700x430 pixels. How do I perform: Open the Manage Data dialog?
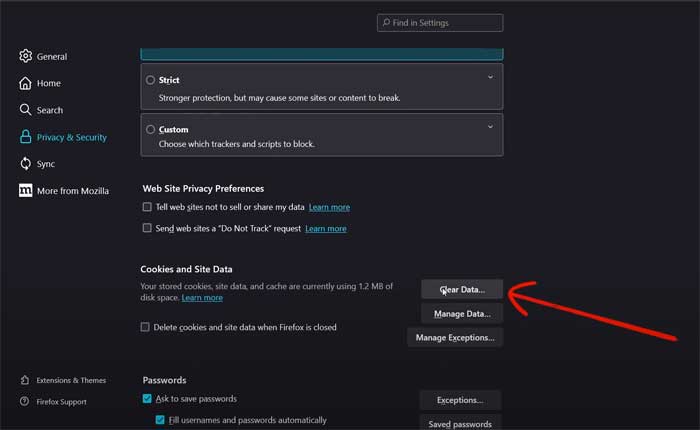(x=461, y=314)
